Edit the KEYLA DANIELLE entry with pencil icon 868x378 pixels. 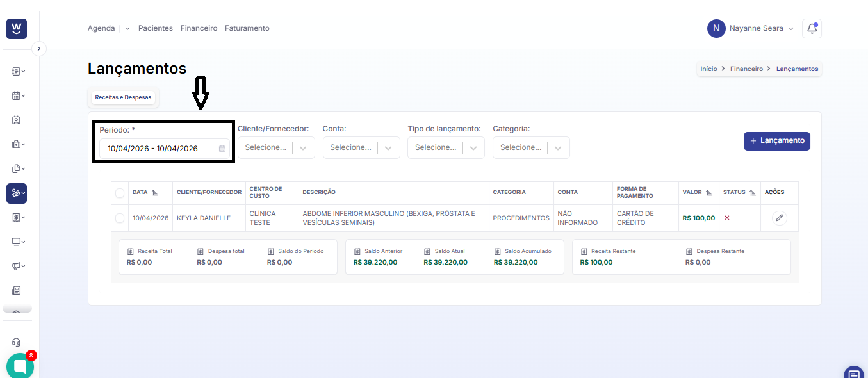pyautogui.click(x=779, y=218)
